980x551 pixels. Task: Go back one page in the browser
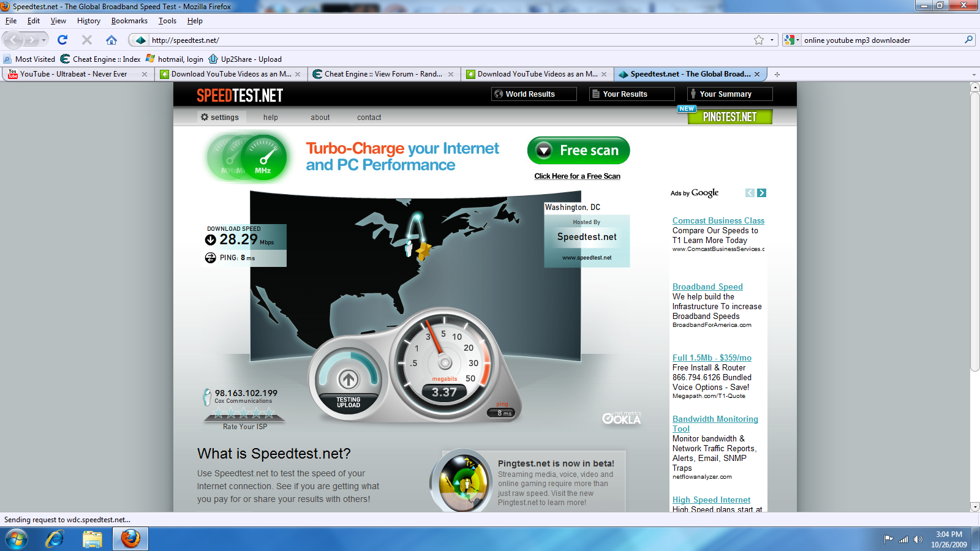click(x=13, y=40)
